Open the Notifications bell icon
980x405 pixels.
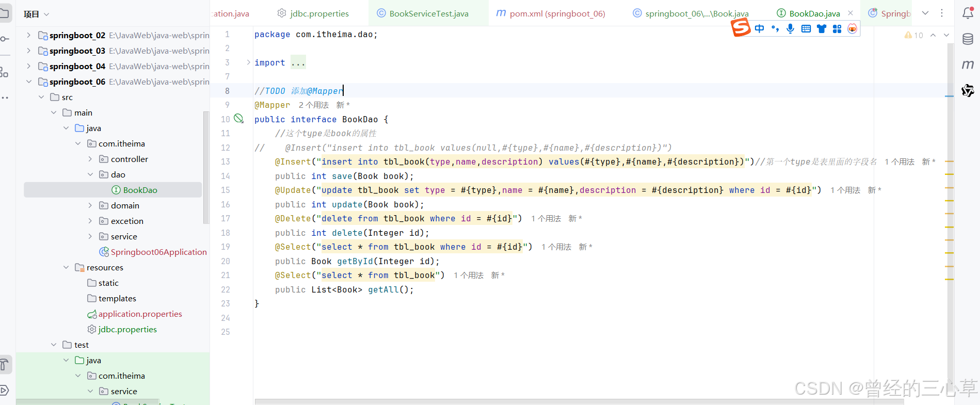pos(968,13)
